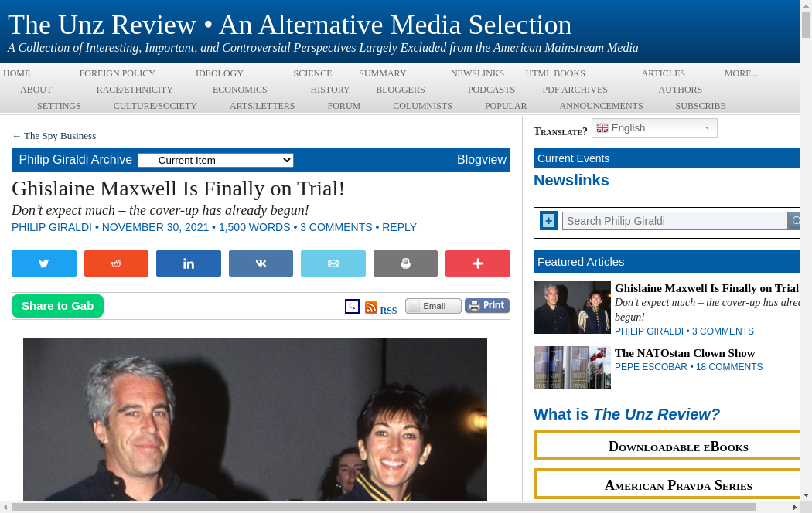
Task: Expand search options with the plus icon
Action: click(x=548, y=221)
